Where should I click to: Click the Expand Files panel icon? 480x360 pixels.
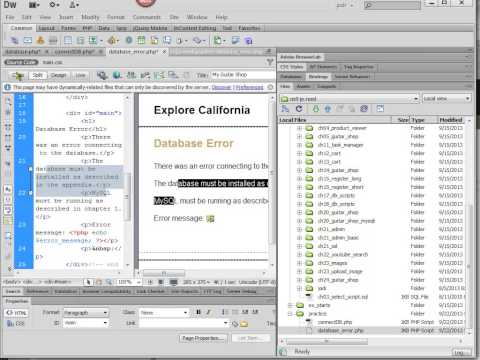380,109
